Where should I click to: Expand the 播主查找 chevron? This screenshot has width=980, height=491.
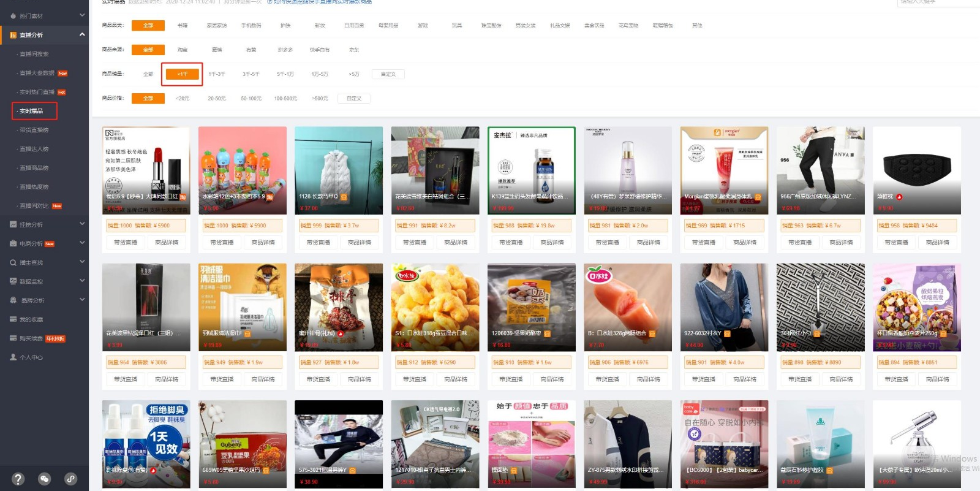pos(82,262)
